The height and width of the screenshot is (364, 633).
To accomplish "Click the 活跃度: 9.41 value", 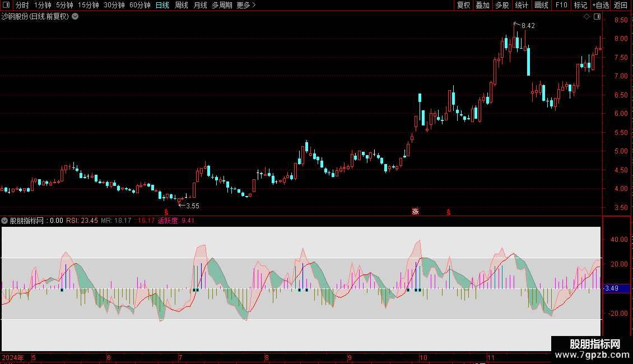I will click(x=176, y=221).
